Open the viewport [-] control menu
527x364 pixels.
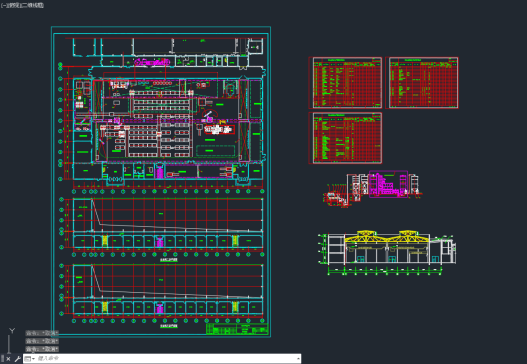click(3, 5)
